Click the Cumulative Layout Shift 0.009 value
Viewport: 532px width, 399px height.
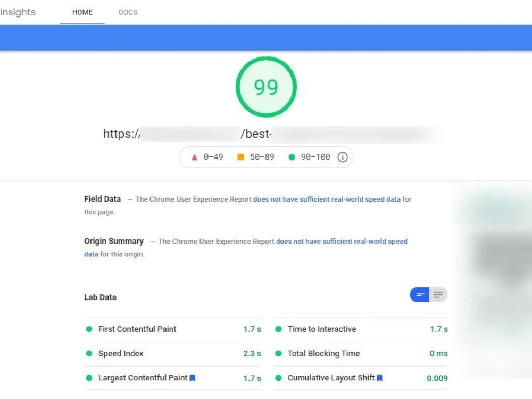(x=437, y=378)
